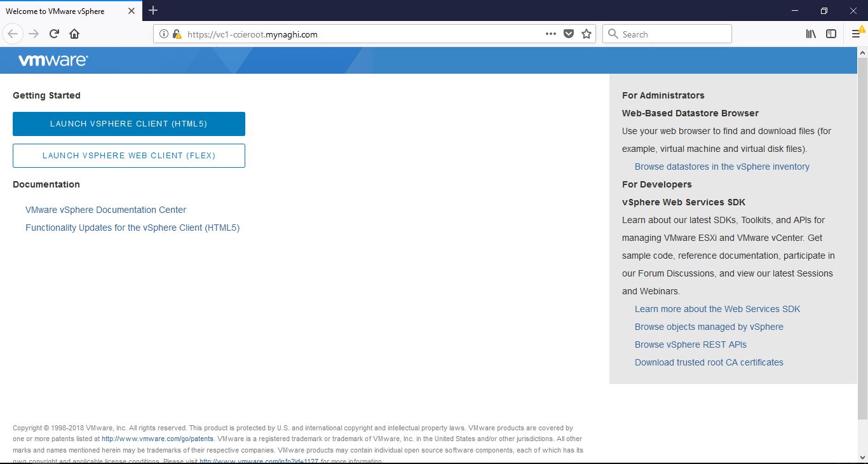Open the Library bookmarks icon
Screen dimensions: 868x464
point(811,34)
